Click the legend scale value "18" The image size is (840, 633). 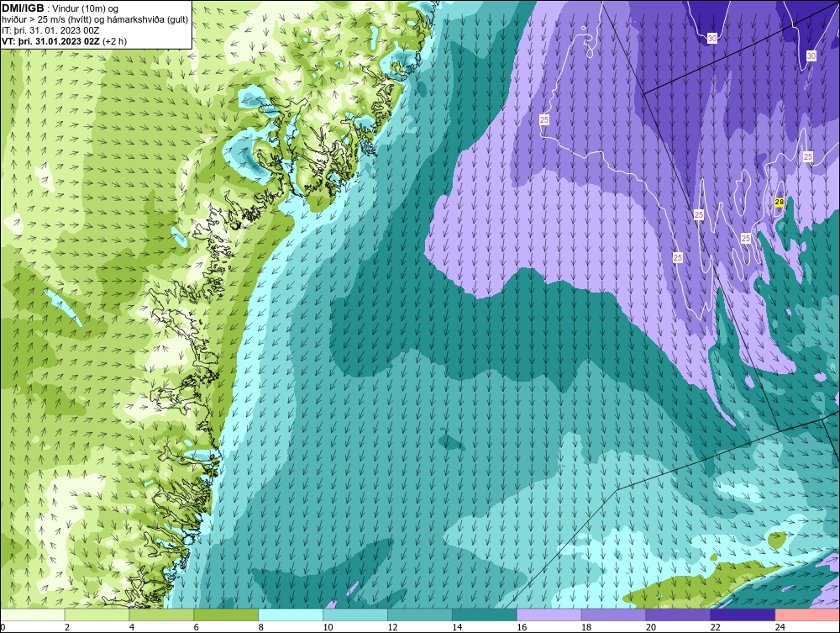click(586, 627)
